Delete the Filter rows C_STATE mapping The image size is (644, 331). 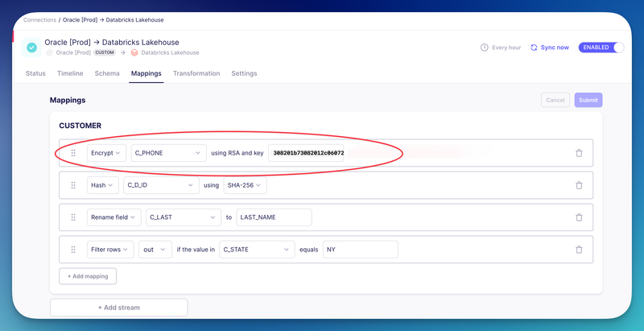coord(579,250)
